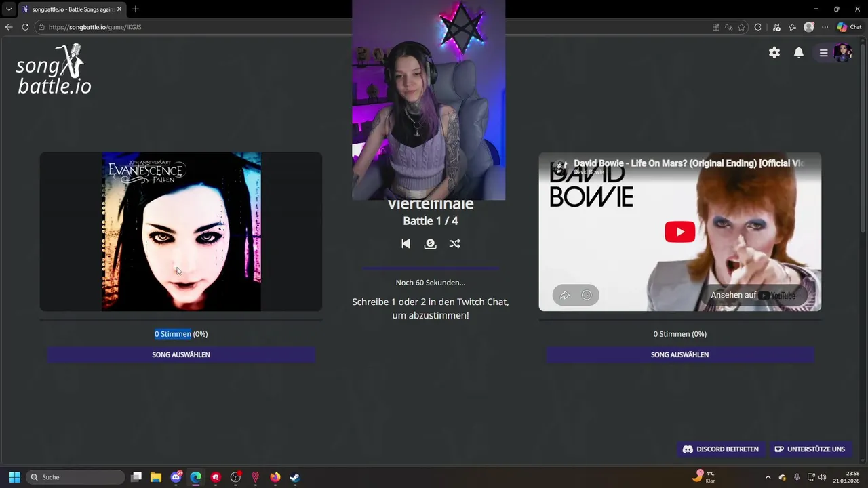868x488 pixels.
Task: Open File Explorer from taskbar
Action: pyautogui.click(x=156, y=477)
